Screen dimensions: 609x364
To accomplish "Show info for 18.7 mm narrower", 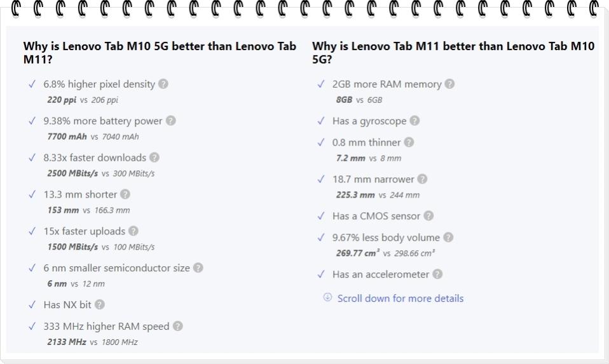I will coord(422,179).
